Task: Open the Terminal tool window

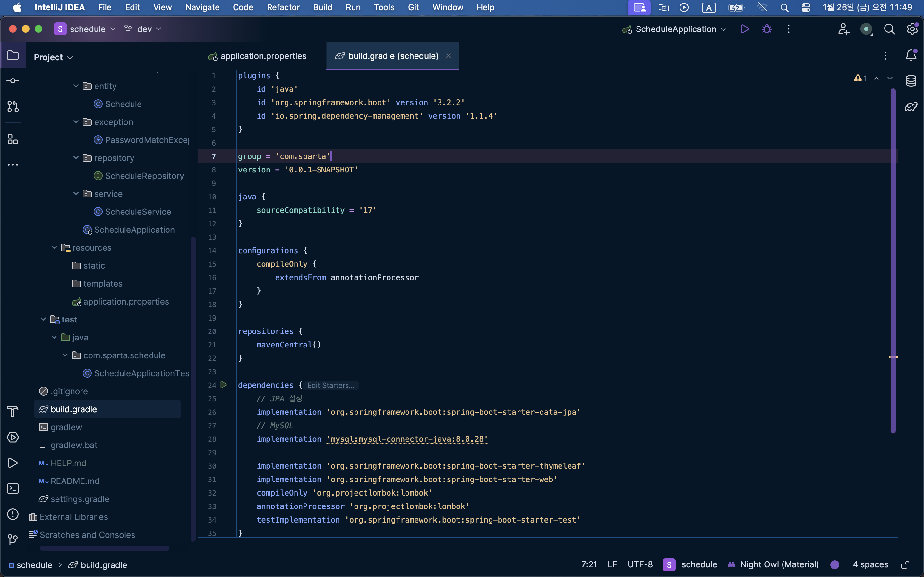Action: (x=13, y=489)
